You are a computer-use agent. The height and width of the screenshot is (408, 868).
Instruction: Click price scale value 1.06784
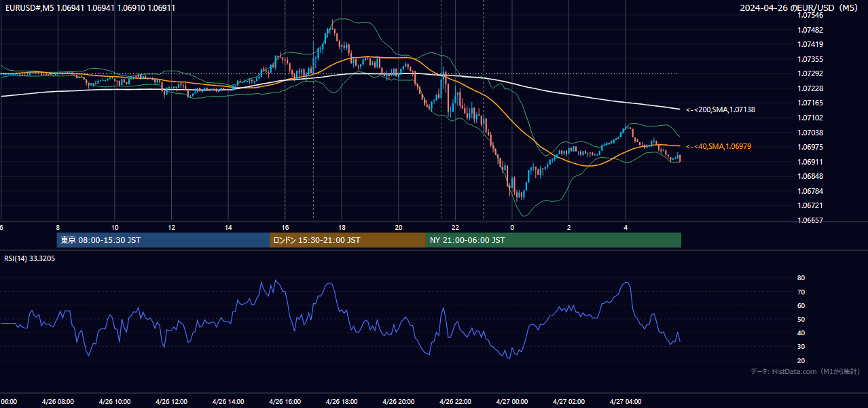click(x=810, y=191)
